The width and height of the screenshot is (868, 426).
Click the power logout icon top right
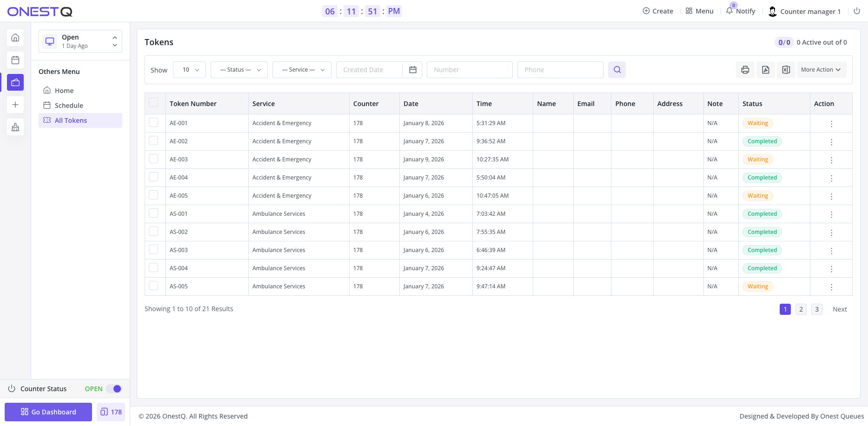tap(857, 11)
